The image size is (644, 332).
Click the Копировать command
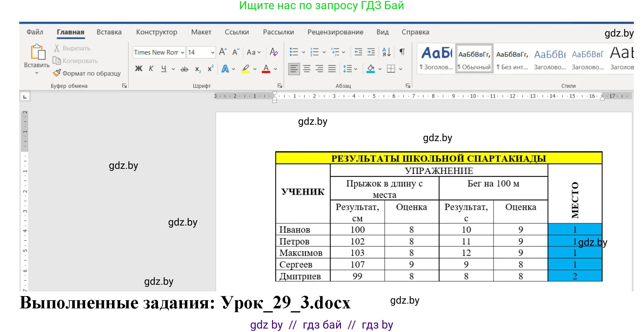coord(75,60)
